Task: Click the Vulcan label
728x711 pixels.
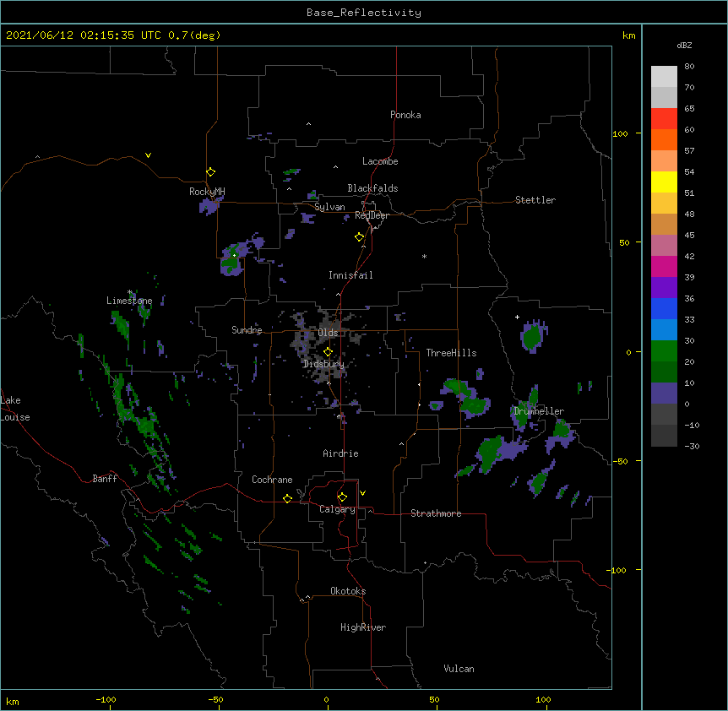Action: (459, 669)
